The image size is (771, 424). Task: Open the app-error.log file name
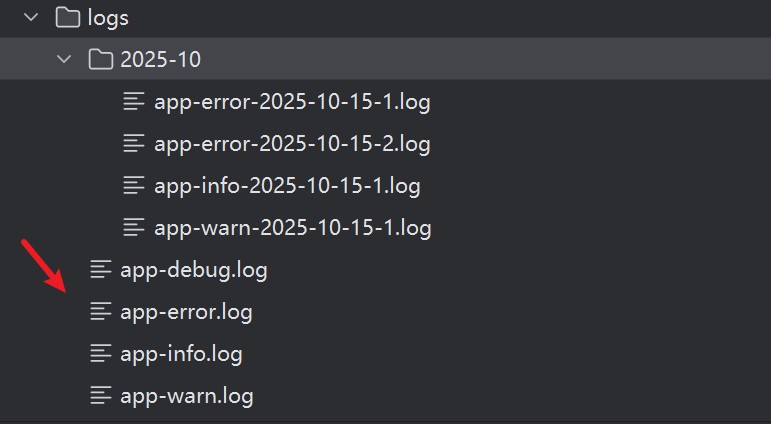[x=186, y=311]
